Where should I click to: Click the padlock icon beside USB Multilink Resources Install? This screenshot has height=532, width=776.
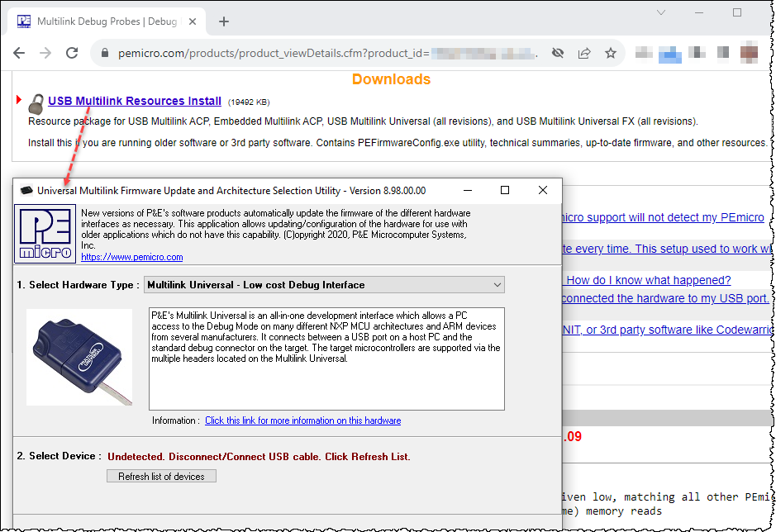point(35,102)
